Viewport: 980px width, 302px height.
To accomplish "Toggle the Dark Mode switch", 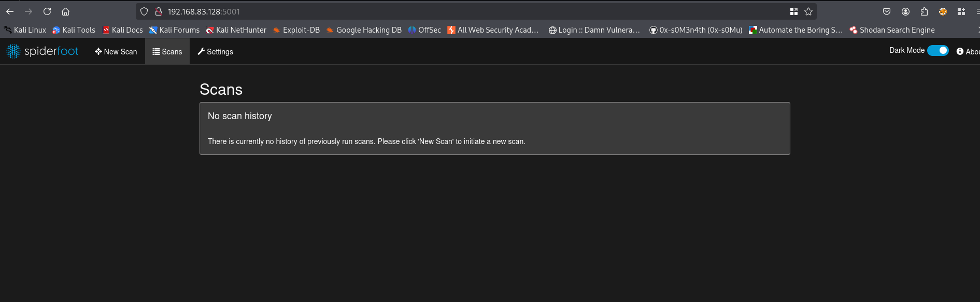I will [938, 50].
